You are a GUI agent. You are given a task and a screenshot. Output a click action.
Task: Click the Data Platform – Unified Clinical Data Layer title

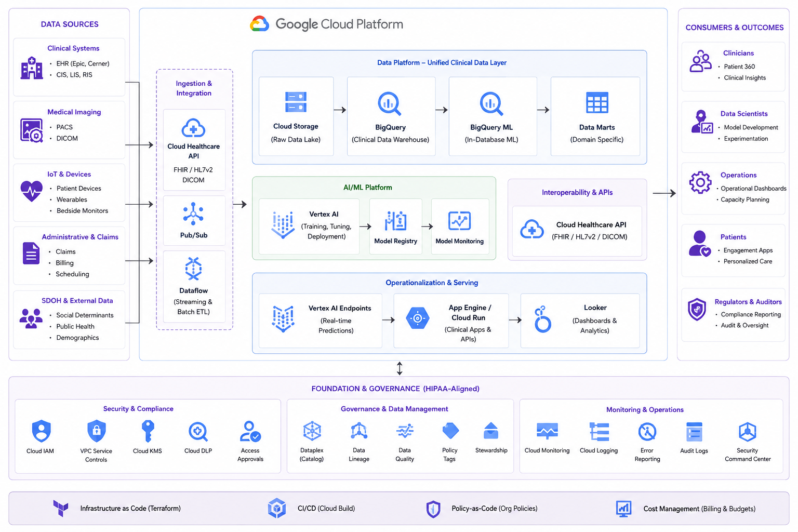point(442,63)
